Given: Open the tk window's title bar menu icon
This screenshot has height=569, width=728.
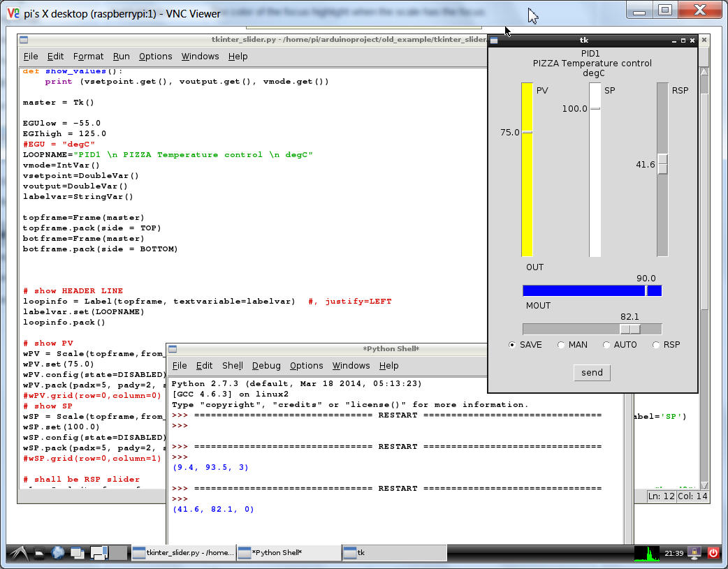Looking at the screenshot, I should click(x=494, y=40).
